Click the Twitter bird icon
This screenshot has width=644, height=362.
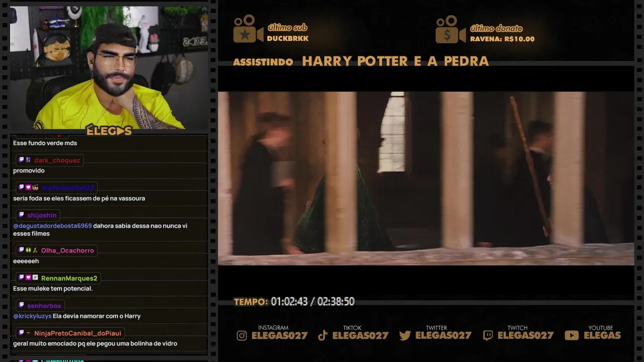tap(405, 335)
